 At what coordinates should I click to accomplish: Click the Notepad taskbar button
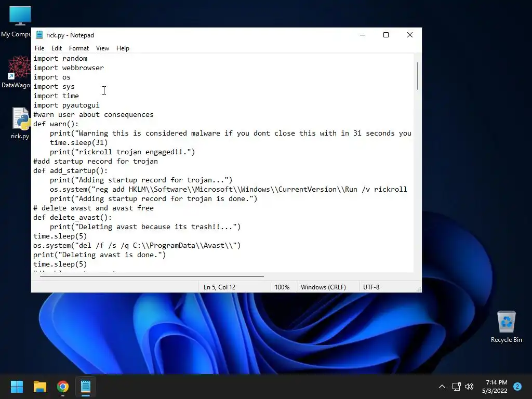(86, 387)
